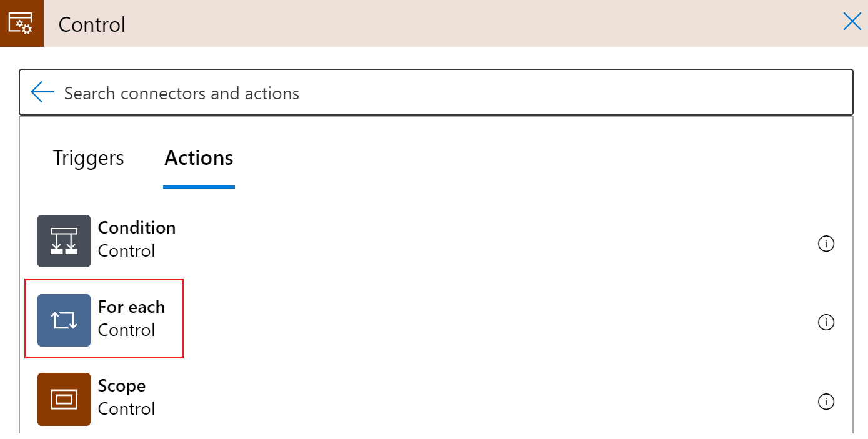Screen dimensions: 868x439
Task: Pick the Scope action label
Action: click(122, 386)
